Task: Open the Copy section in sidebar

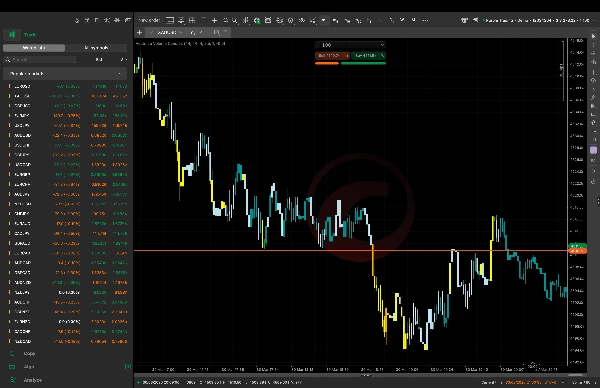Action: point(29,354)
